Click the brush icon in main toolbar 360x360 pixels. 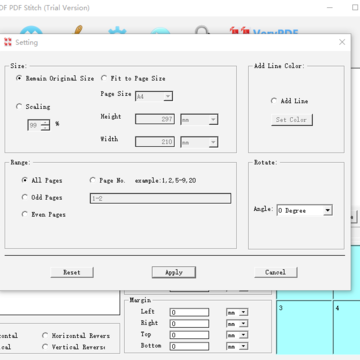[x=77, y=30]
